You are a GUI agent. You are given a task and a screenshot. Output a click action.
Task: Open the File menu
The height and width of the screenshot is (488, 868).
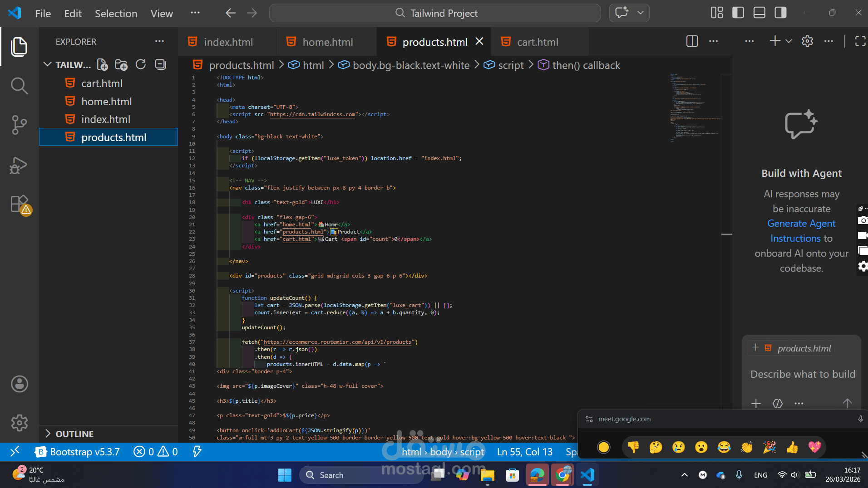click(x=43, y=14)
